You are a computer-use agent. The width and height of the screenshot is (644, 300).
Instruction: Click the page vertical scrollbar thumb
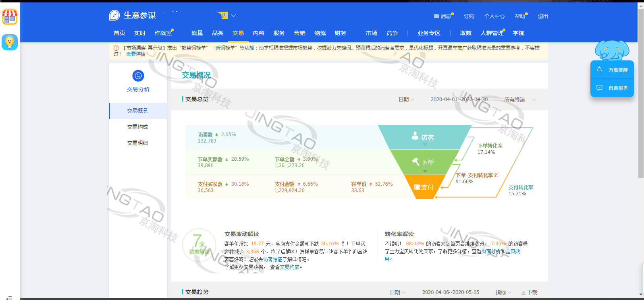[641, 93]
